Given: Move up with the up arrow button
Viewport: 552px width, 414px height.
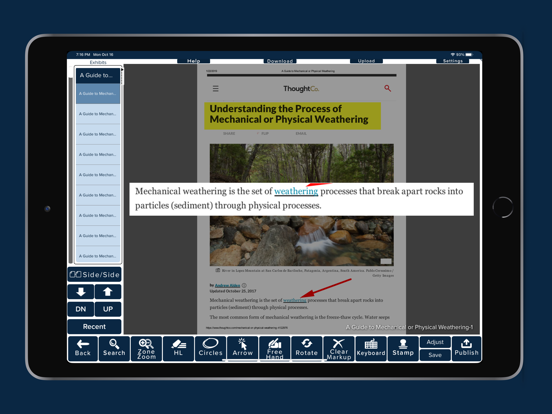Looking at the screenshot, I should 108,291.
